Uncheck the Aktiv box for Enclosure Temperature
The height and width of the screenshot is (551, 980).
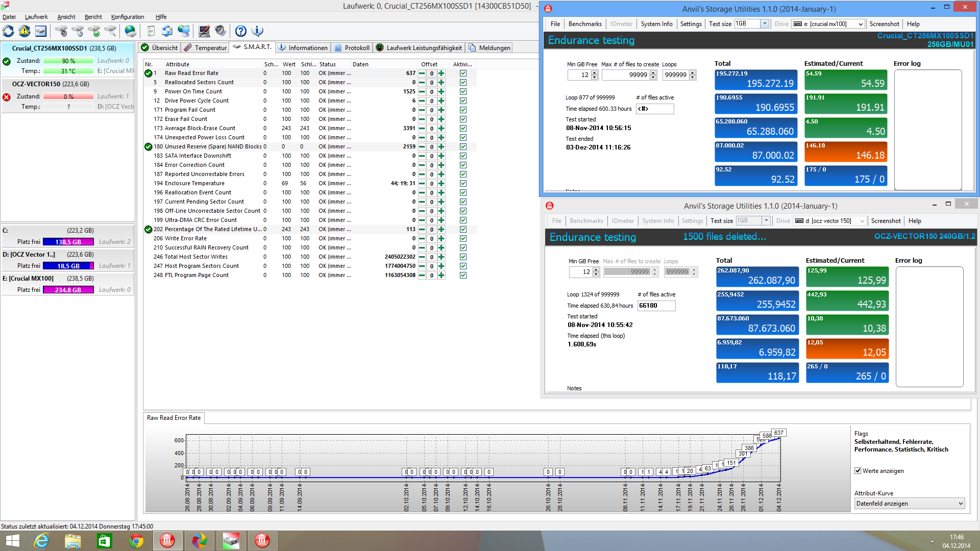click(x=463, y=184)
